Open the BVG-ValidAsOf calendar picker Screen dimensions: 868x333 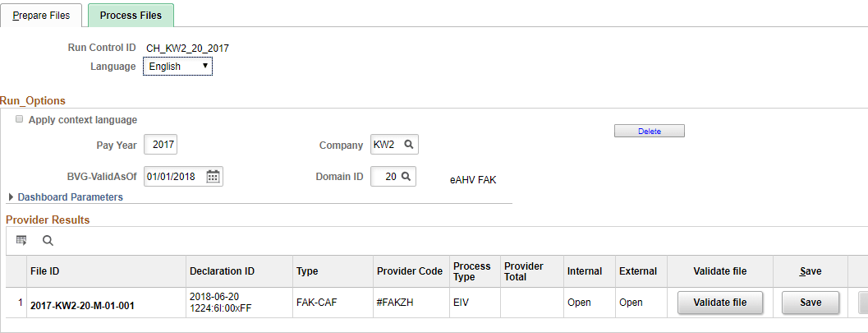[x=213, y=176]
